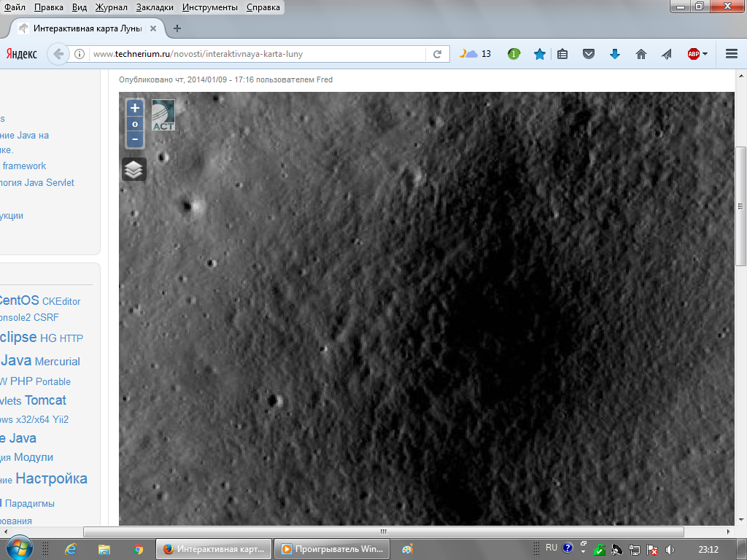747x560 pixels.
Task: Open the Справка menu
Action: point(263,7)
